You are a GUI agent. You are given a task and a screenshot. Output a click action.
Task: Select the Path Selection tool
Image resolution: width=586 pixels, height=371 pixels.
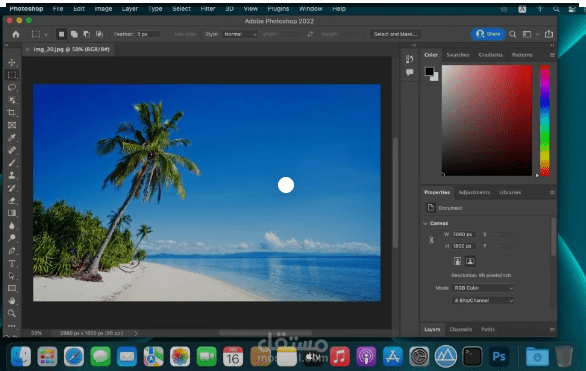coord(12,276)
